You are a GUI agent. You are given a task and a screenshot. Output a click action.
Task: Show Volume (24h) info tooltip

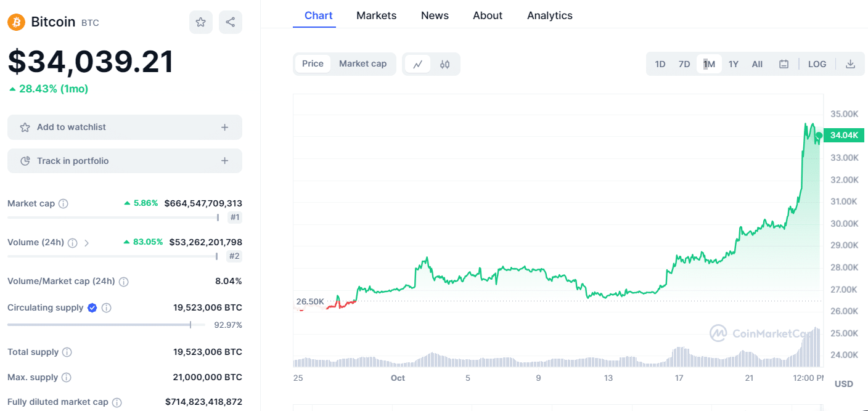[x=72, y=243]
